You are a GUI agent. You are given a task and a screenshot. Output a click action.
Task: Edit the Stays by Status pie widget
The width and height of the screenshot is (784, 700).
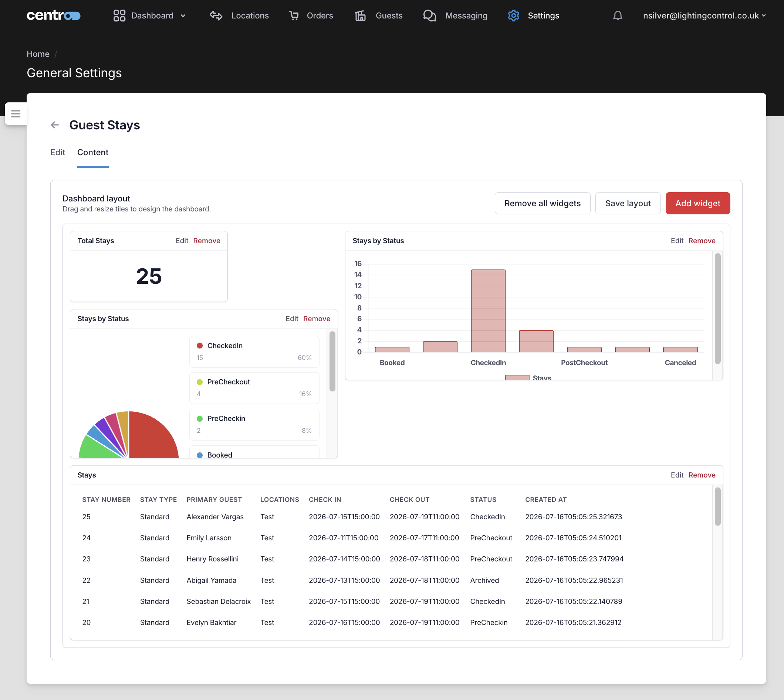click(x=292, y=319)
